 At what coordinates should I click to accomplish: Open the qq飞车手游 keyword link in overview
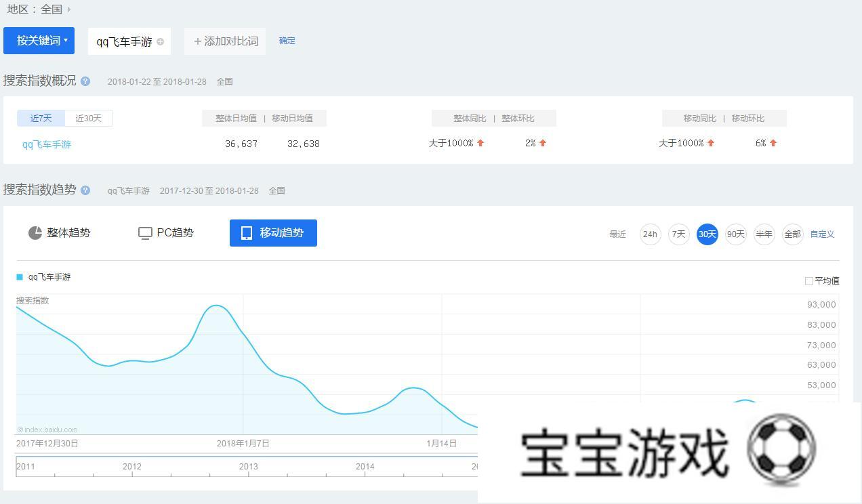[47, 144]
